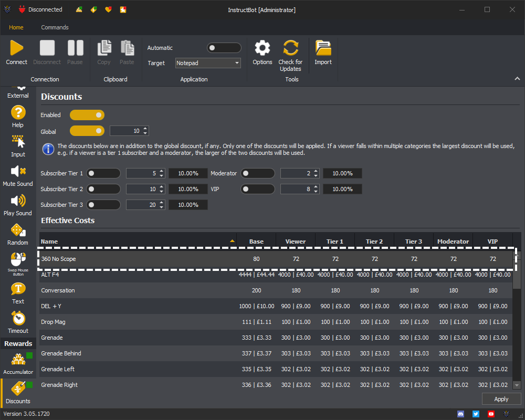Click VIP discount value stepper arrows
This screenshot has height=420, width=525.
316,189
